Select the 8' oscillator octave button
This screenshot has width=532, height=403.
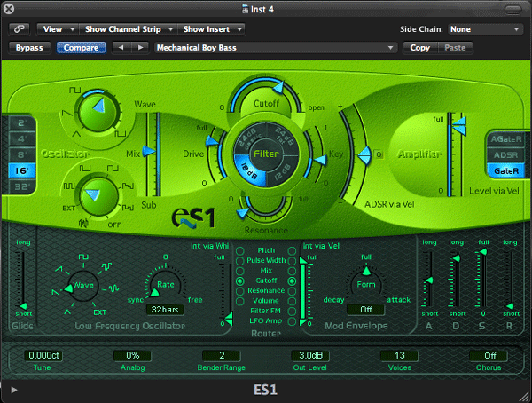tap(20, 154)
